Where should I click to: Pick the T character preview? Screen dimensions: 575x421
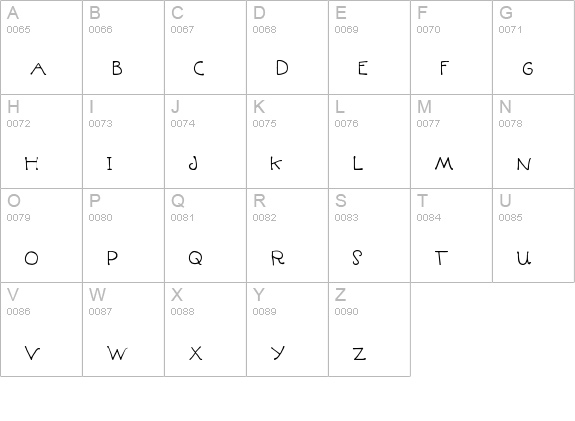point(441,258)
